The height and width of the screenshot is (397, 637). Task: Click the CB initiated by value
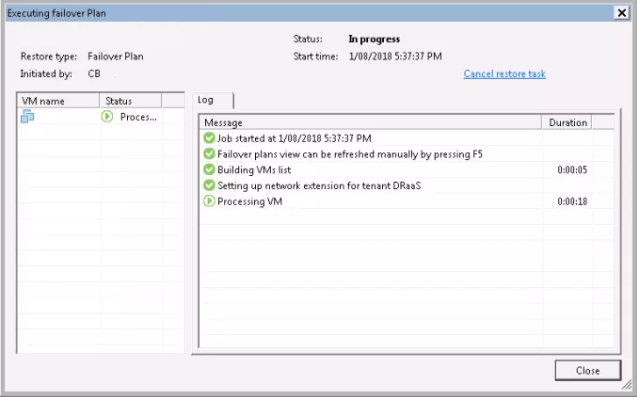click(x=94, y=74)
